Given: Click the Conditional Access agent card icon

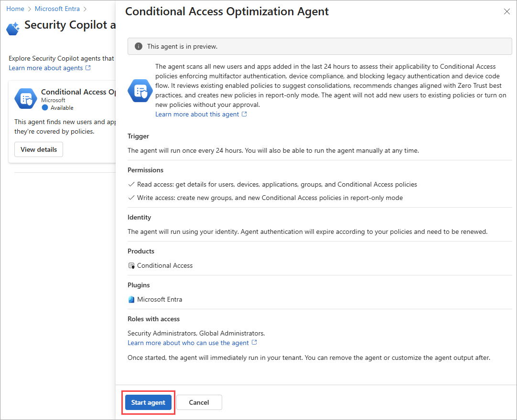Looking at the screenshot, I should click(26, 98).
